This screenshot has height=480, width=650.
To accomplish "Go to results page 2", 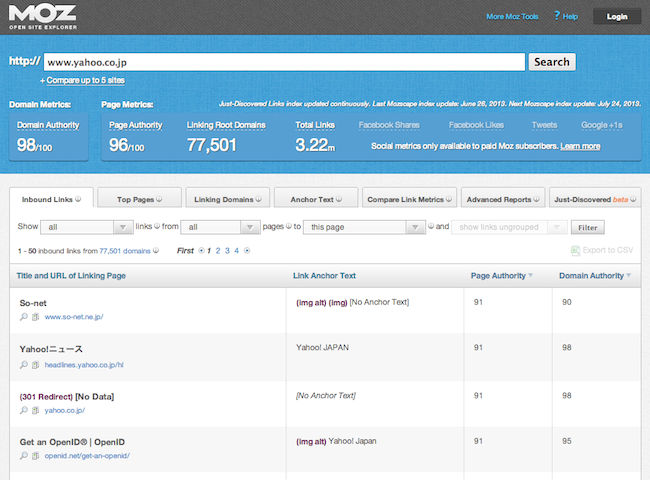I will (x=218, y=250).
